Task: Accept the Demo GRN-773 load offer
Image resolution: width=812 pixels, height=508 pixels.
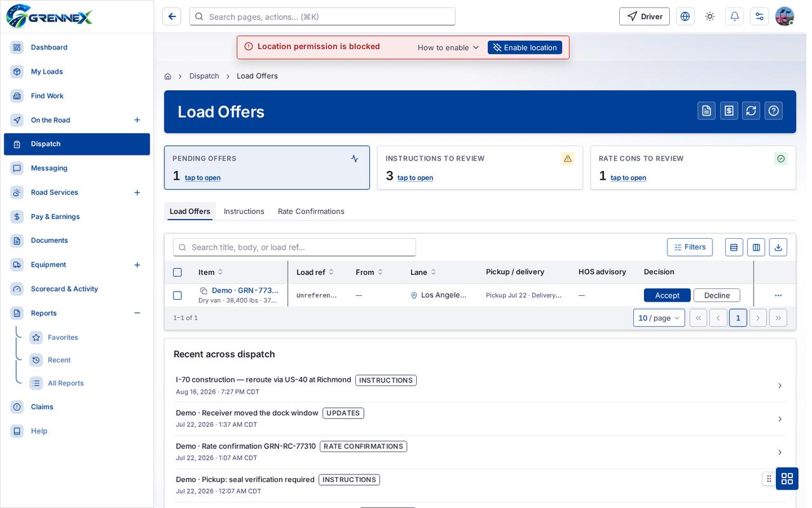Action: tap(667, 295)
